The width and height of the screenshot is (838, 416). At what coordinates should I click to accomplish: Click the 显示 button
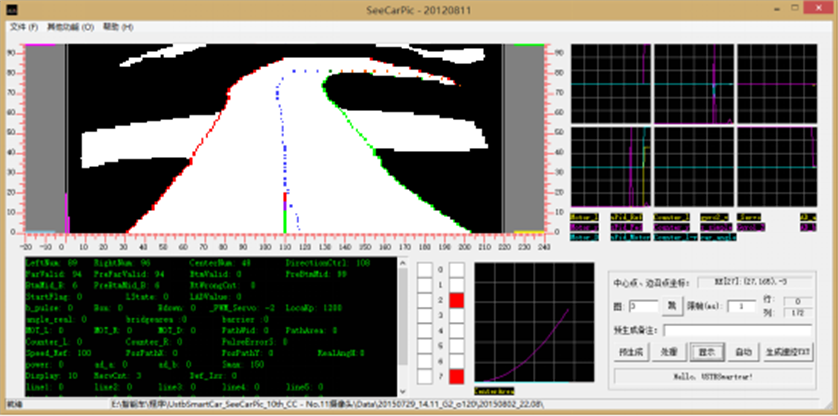(x=707, y=352)
